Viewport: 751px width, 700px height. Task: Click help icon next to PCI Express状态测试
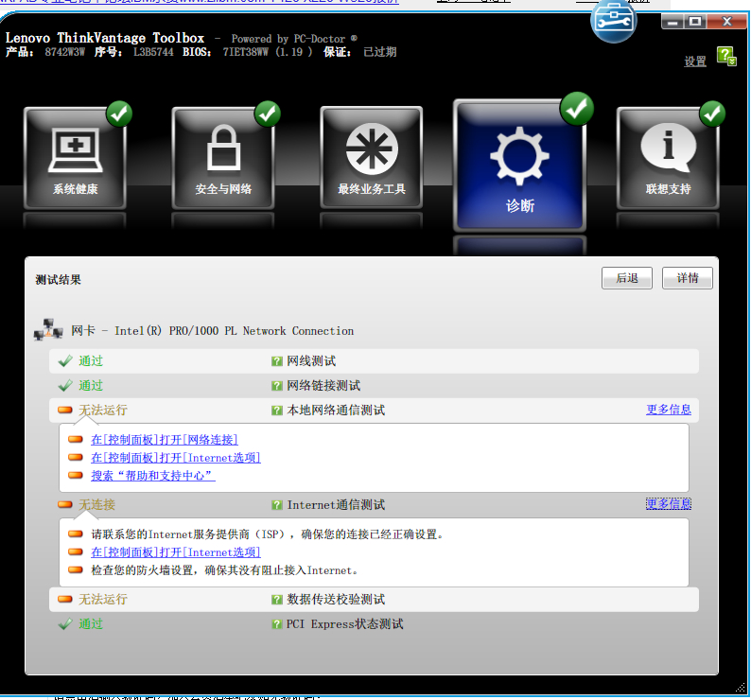[277, 624]
